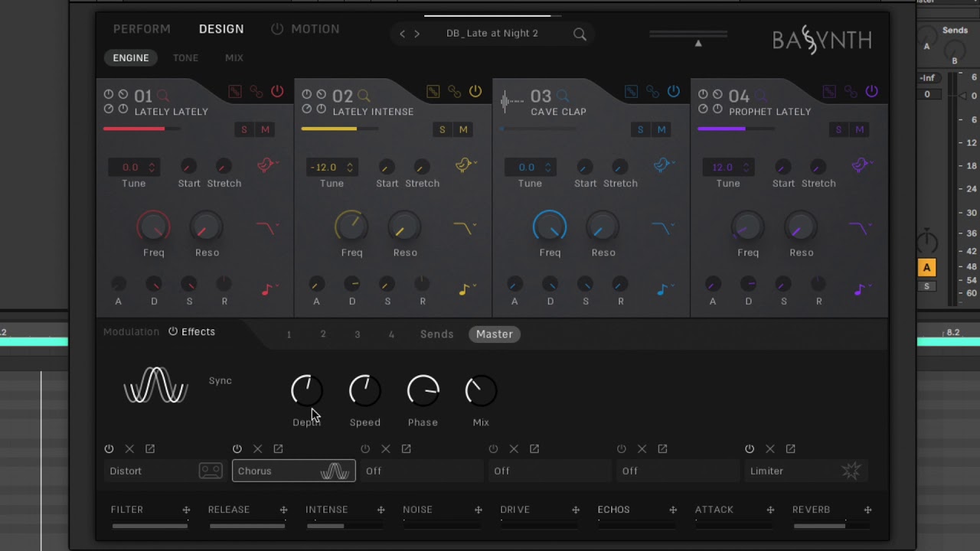Image resolution: width=980 pixels, height=551 pixels.
Task: Solo layer 02 with the S button
Action: (x=442, y=130)
